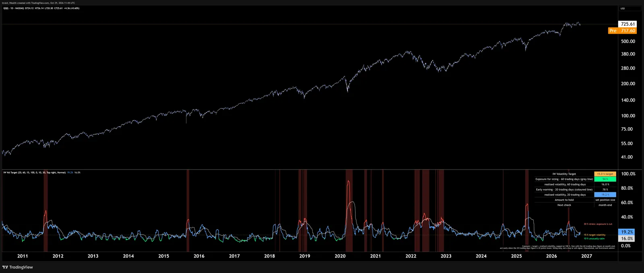Click the '30 % stress: exposure is cut' label
This screenshot has height=273, width=644.
point(598,224)
